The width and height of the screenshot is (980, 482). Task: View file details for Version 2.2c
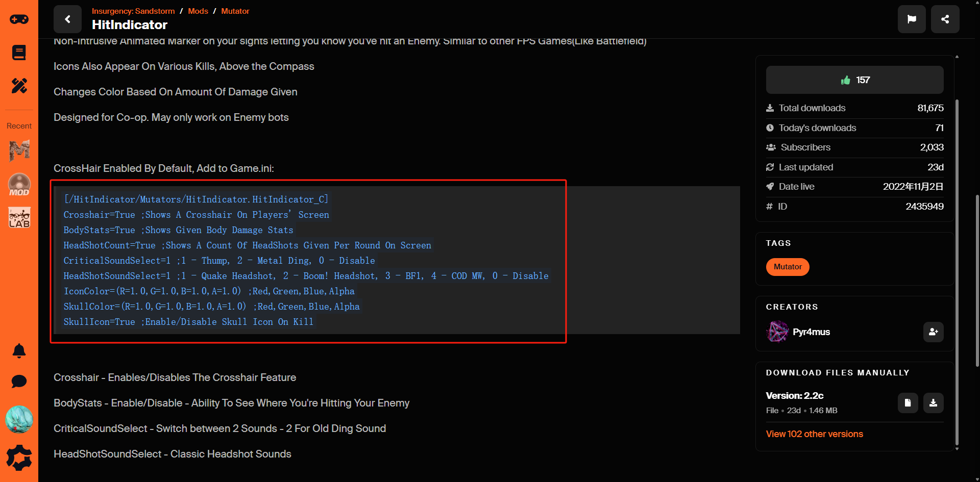[x=908, y=403]
